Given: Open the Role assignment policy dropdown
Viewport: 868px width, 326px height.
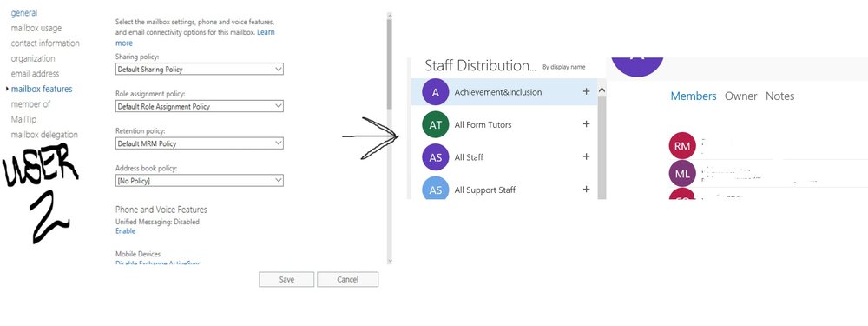Looking at the screenshot, I should (x=200, y=106).
